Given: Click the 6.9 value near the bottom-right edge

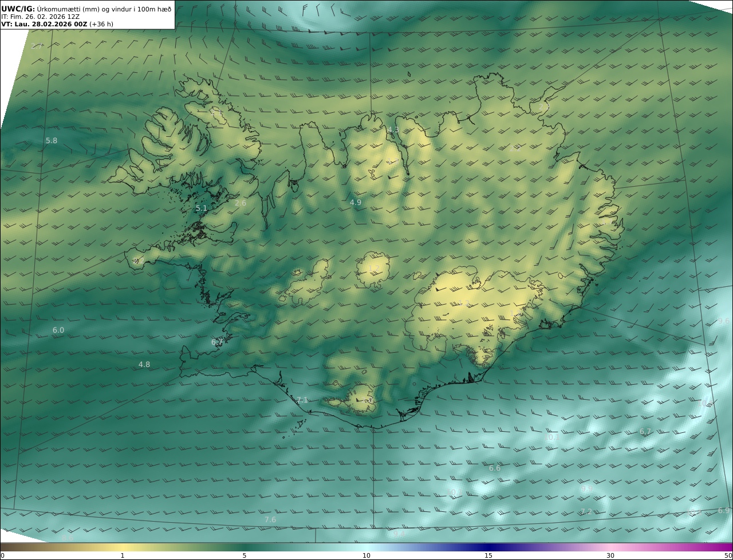Looking at the screenshot, I should (724, 511).
